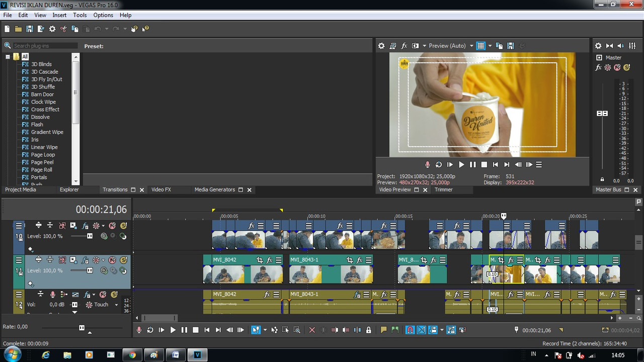Screen dimensions: 644x362
Task: Solo video track 11
Action: (x=123, y=260)
